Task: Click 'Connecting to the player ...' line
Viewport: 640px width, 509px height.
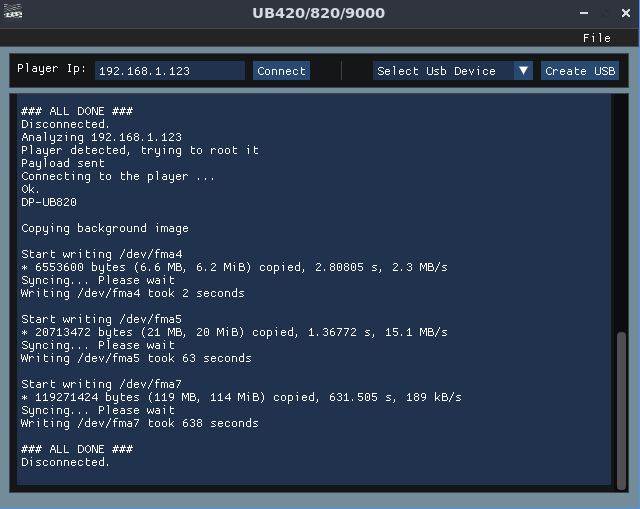Action: click(x=118, y=176)
